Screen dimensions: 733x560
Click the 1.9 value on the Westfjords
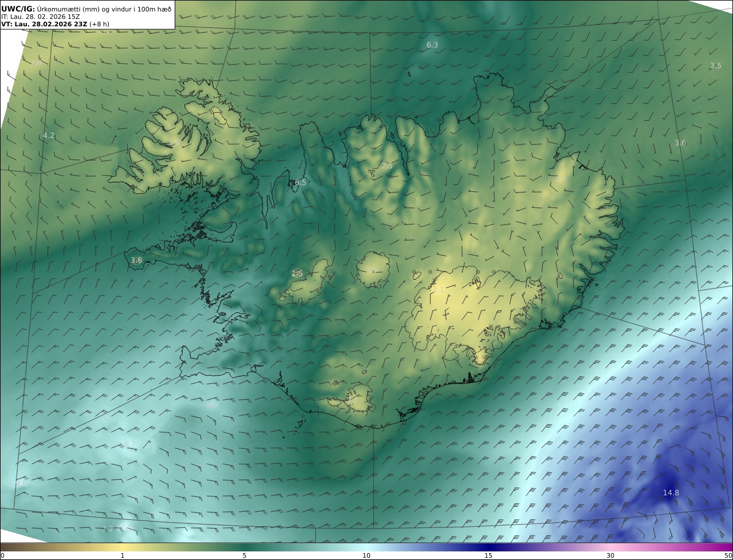175,141
